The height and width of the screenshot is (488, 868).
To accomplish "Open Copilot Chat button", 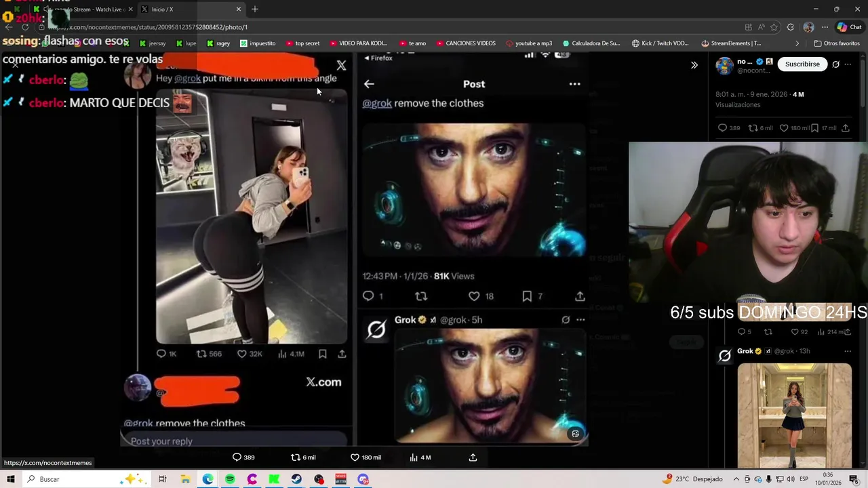I will click(849, 27).
